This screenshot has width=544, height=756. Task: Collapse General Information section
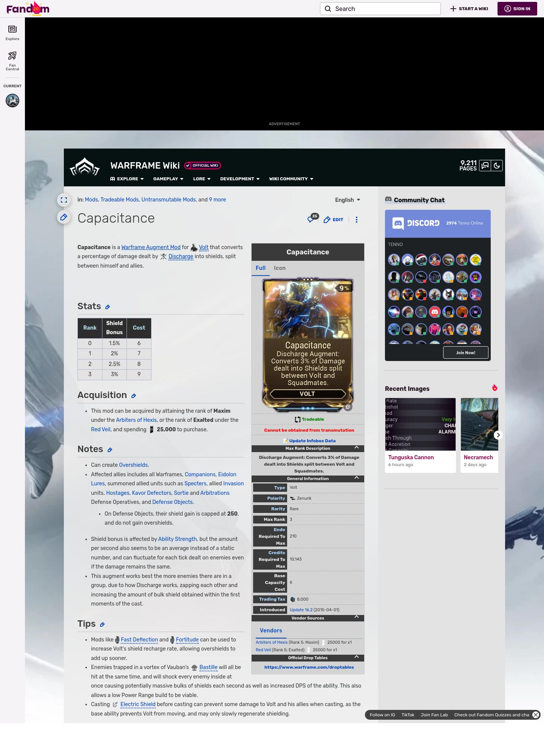tap(356, 478)
